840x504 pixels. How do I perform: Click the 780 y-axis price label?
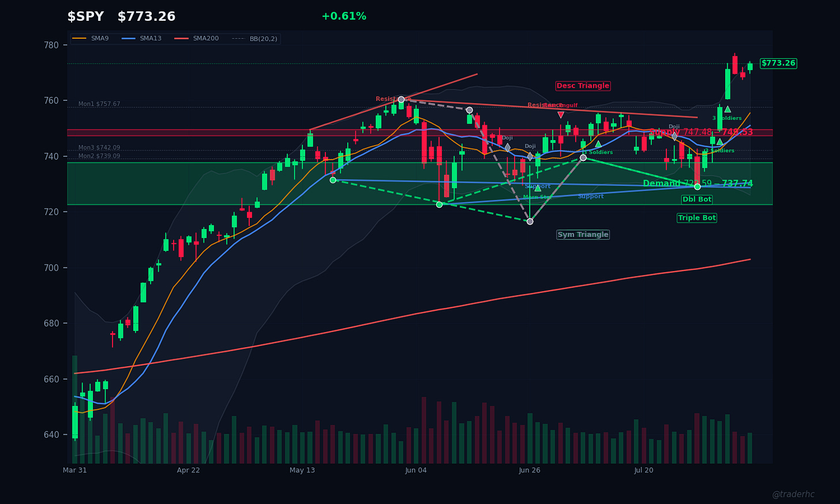(x=51, y=45)
